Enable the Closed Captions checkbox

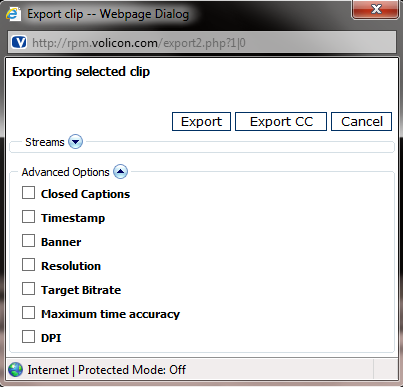(28, 193)
